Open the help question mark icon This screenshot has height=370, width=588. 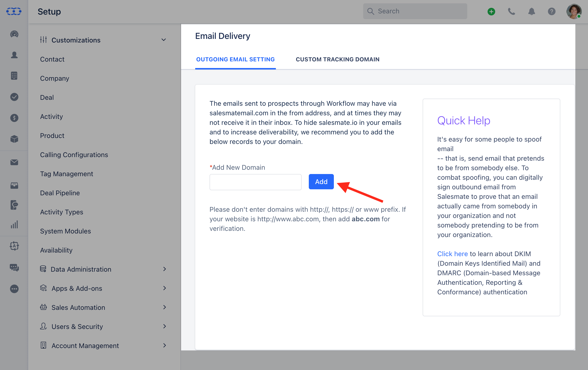[x=552, y=11]
